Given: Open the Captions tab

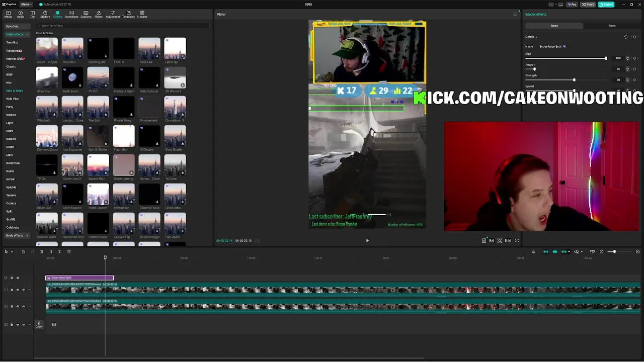Looking at the screenshot, I should (x=86, y=14).
